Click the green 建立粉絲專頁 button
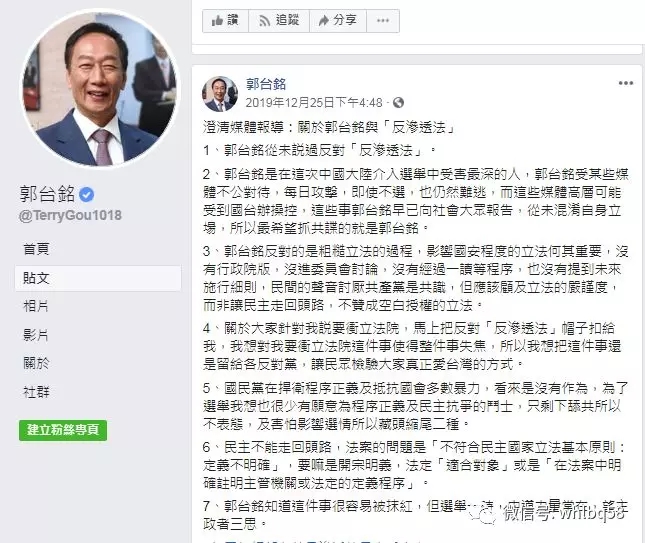This screenshot has width=645, height=543. point(63,430)
